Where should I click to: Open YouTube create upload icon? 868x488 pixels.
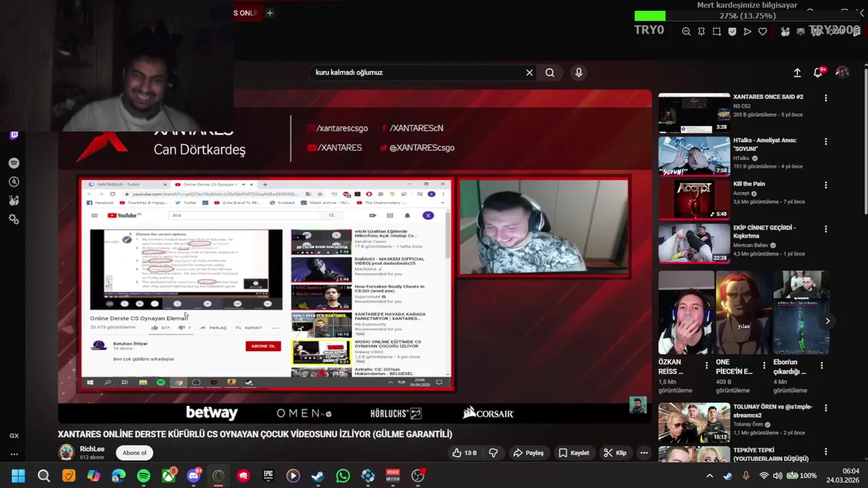(x=797, y=73)
